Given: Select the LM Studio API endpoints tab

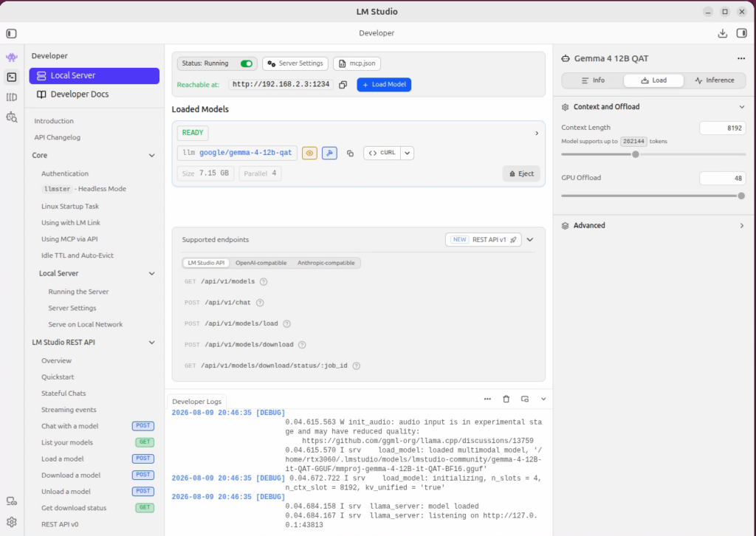Looking at the screenshot, I should [207, 263].
